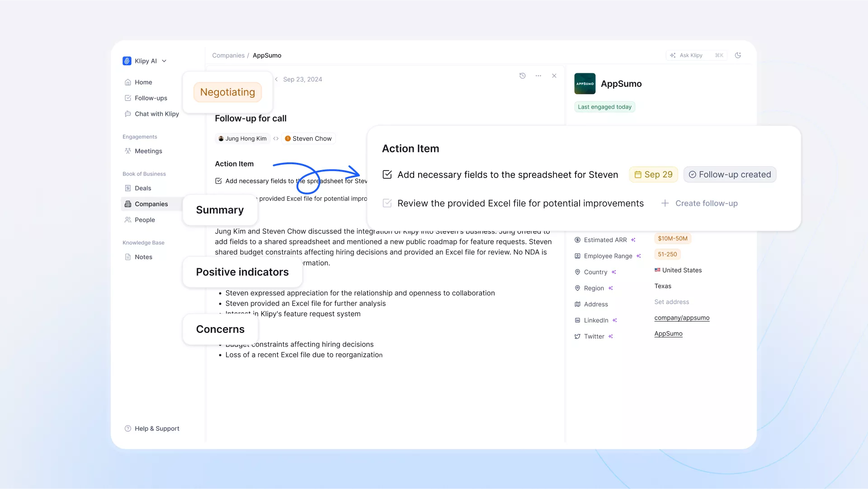Go back using chevron beside Sep 23, 2024
The width and height of the screenshot is (868, 489).
[276, 79]
